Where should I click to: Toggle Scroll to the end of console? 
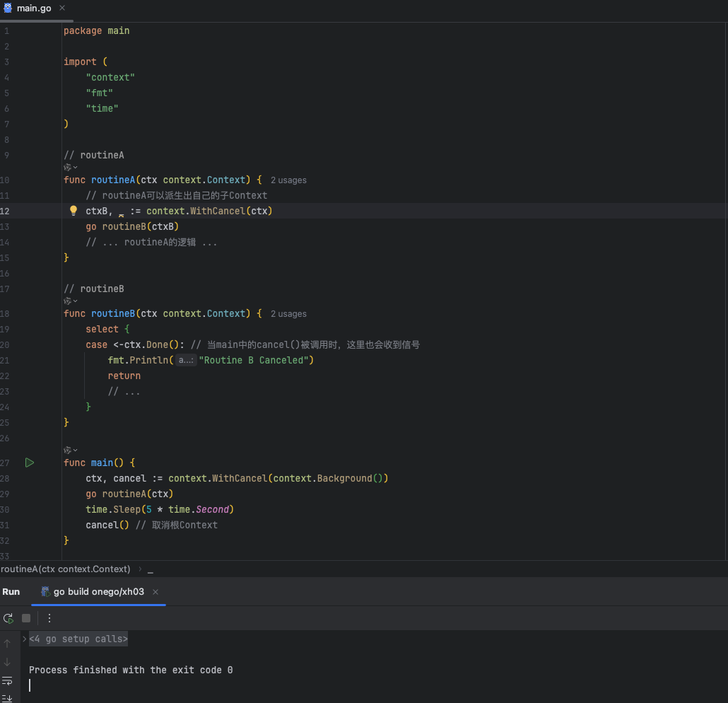[x=7, y=698]
